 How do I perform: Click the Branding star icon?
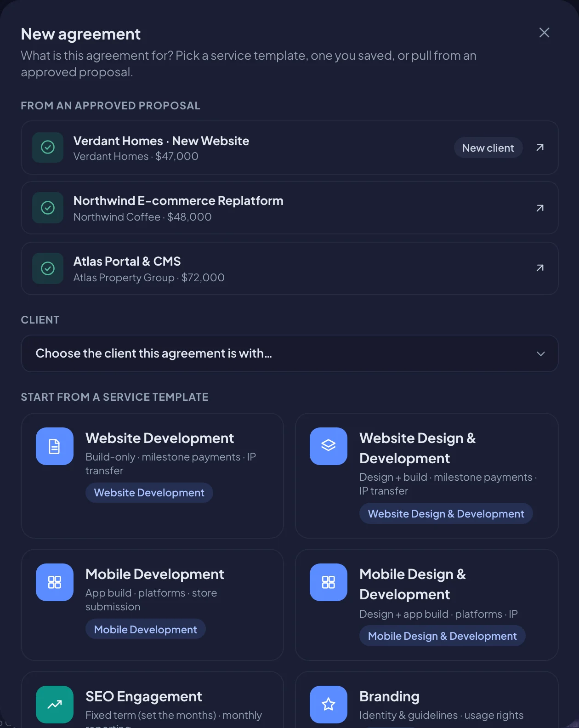(329, 705)
